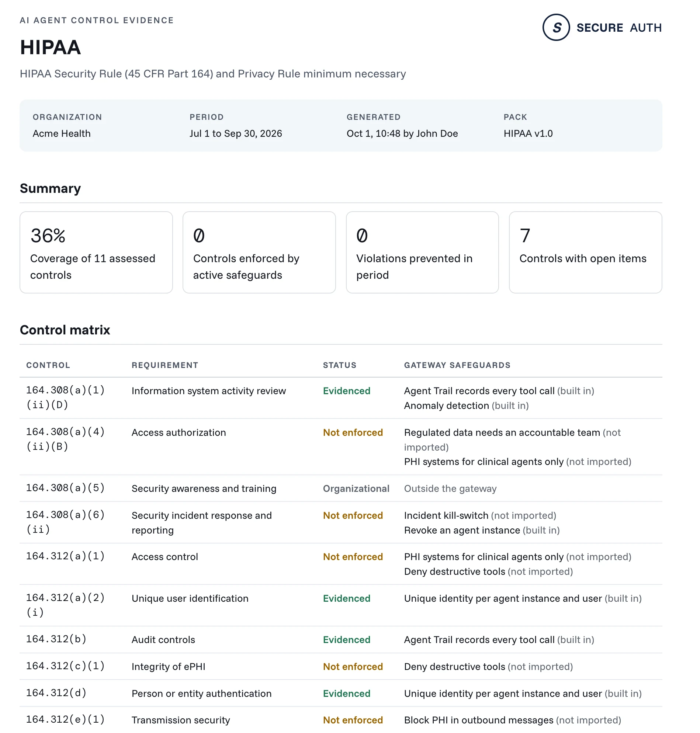Click control ID 164.308(a)(4)(ii)(B)

coord(65,439)
